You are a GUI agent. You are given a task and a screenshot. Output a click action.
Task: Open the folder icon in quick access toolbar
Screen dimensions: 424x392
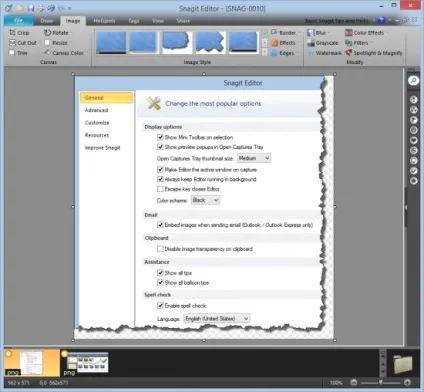click(20, 8)
